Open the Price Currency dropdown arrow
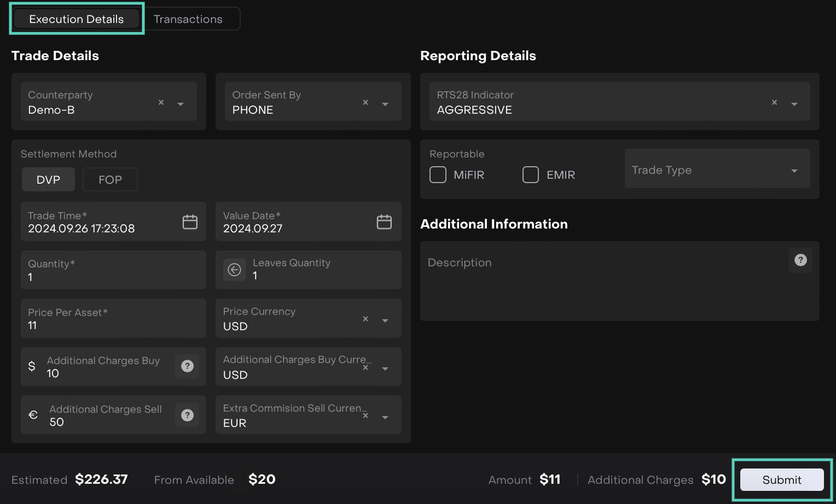 click(385, 321)
